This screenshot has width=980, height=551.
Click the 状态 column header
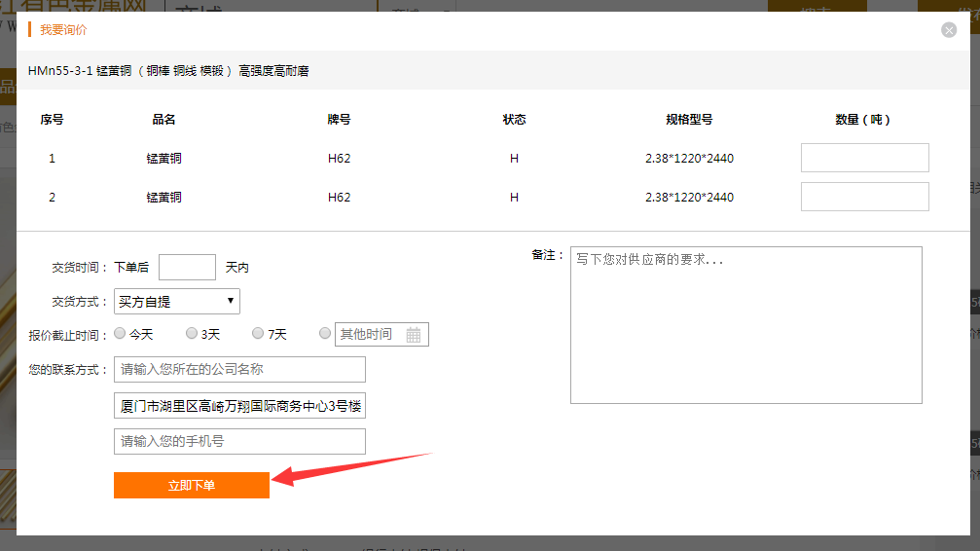pyautogui.click(x=515, y=120)
